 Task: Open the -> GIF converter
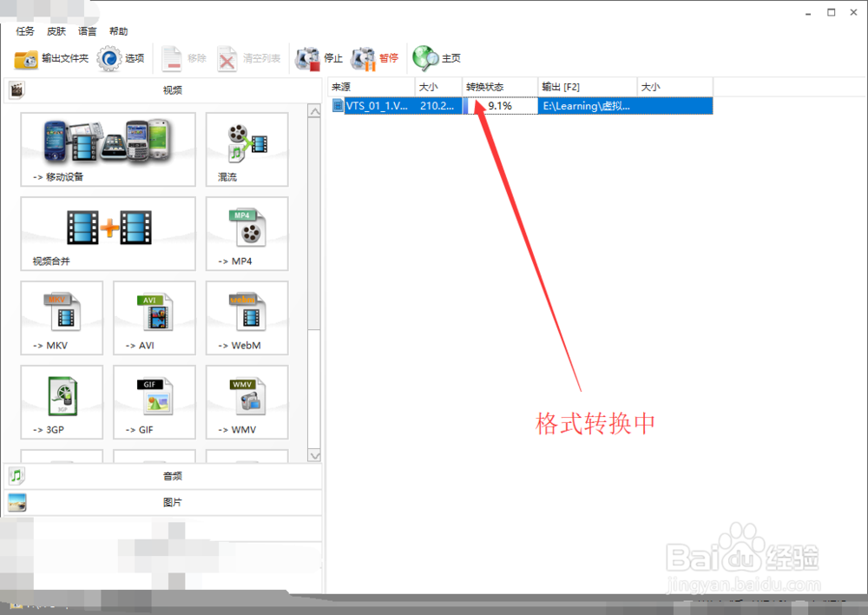[x=154, y=401]
